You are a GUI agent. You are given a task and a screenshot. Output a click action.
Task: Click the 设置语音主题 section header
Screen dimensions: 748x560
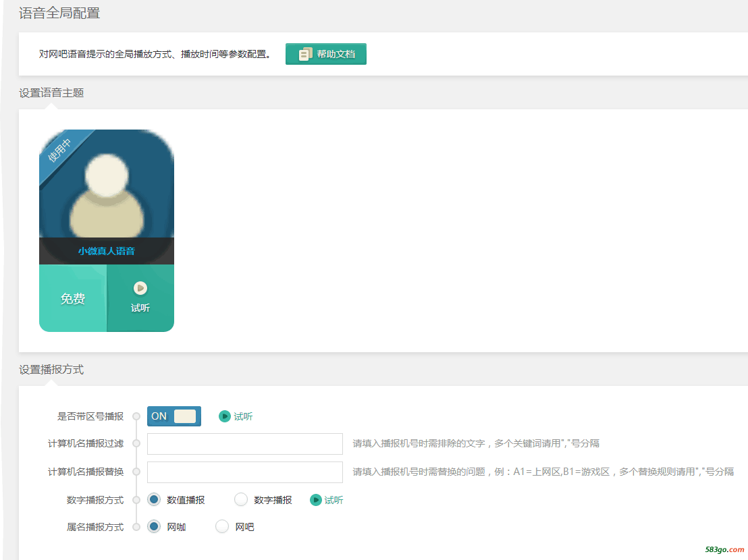[51, 93]
